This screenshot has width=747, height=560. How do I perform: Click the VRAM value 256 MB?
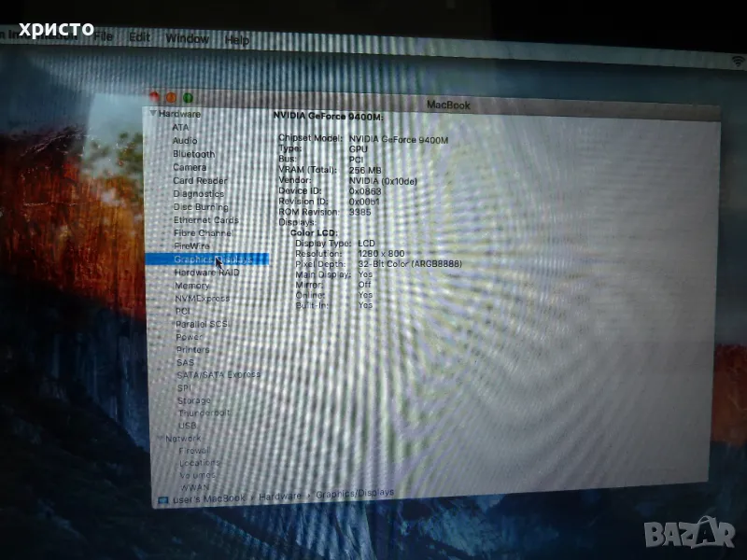pyautogui.click(x=365, y=170)
